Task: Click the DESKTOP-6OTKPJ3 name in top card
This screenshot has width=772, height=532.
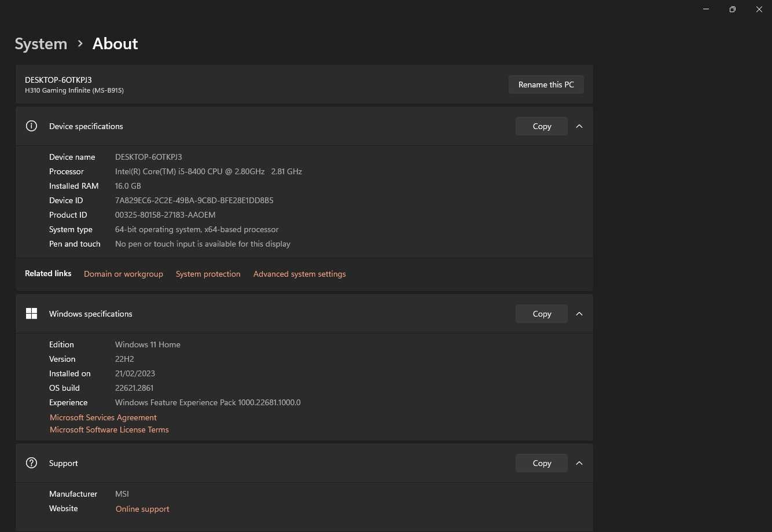Action: tap(58, 80)
